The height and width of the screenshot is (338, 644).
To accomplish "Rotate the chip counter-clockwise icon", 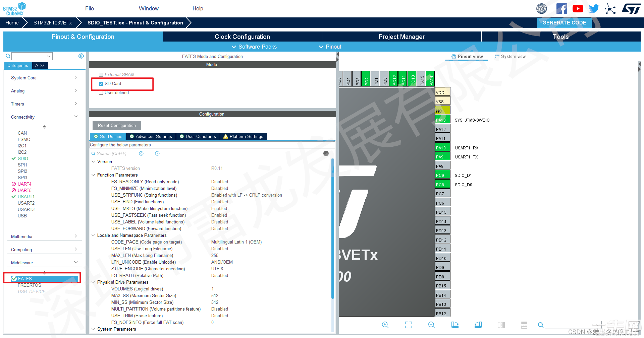I will [x=478, y=325].
